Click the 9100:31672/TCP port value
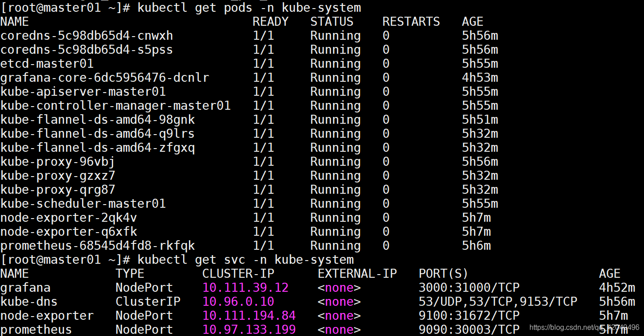644x336 pixels. pos(469,316)
